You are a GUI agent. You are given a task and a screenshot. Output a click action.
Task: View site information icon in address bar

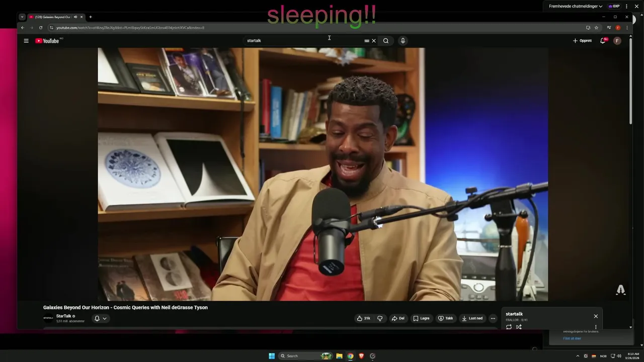pos(51,28)
